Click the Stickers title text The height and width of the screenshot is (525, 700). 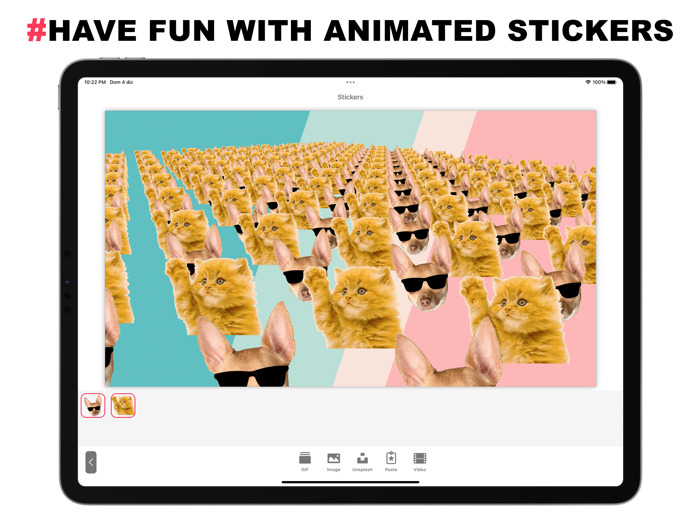[350, 97]
